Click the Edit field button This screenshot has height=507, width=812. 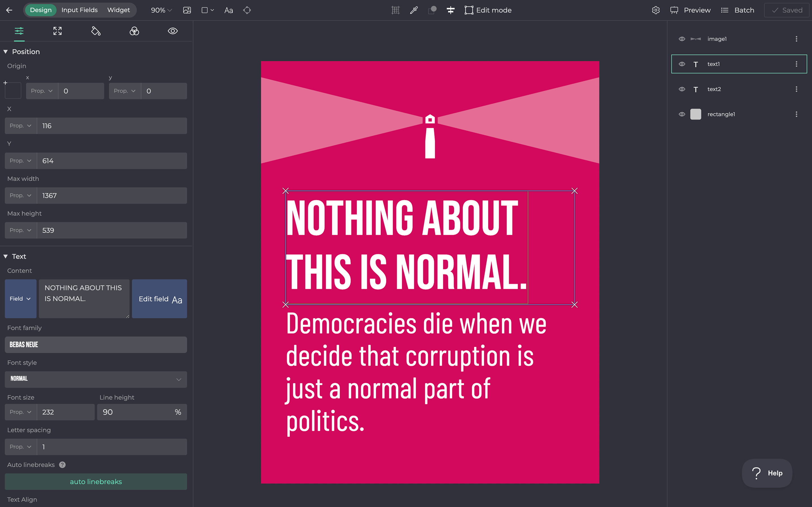[x=159, y=299]
